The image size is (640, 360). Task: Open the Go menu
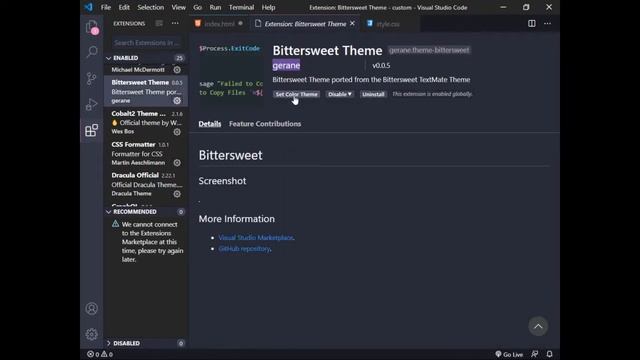[x=198, y=7]
